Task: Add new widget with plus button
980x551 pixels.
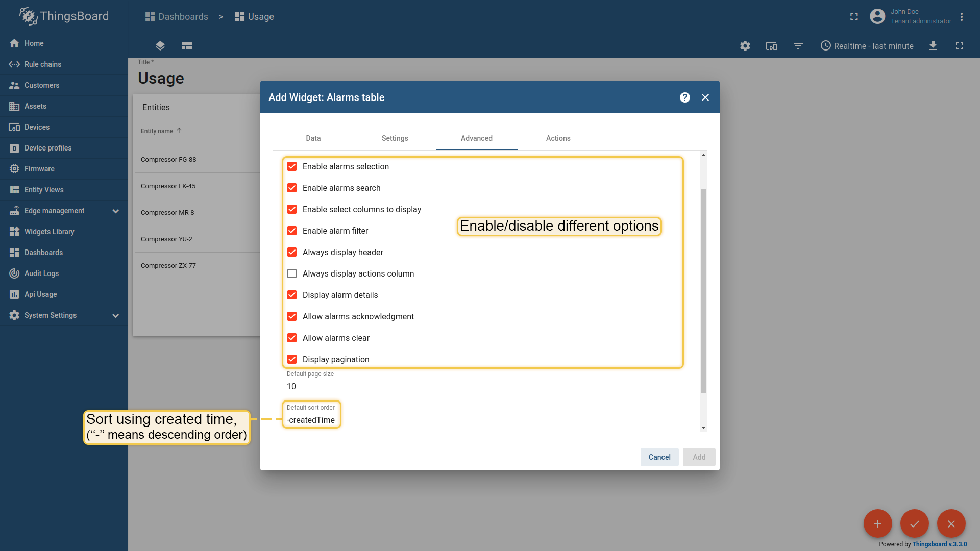Action: pyautogui.click(x=878, y=523)
